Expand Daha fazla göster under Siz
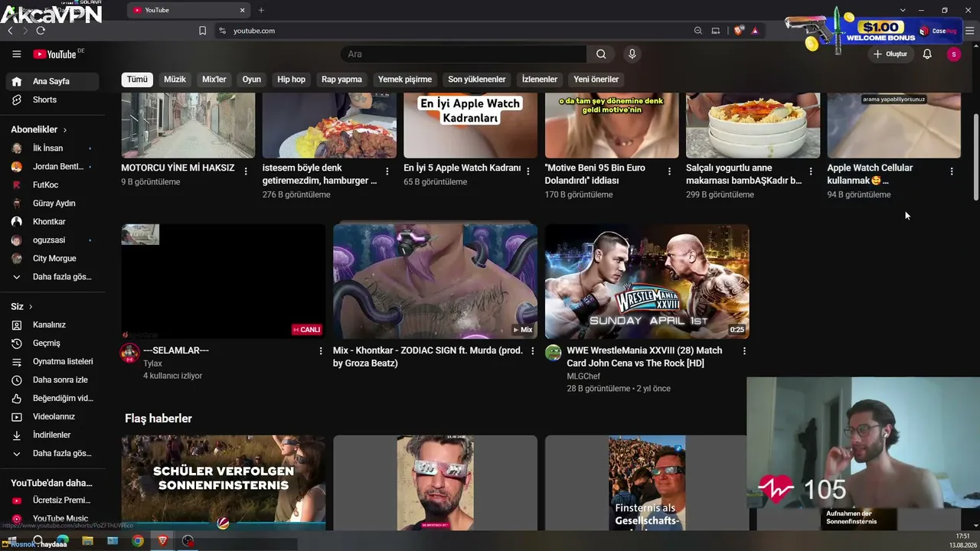Screen dimensions: 980x551 51,453
